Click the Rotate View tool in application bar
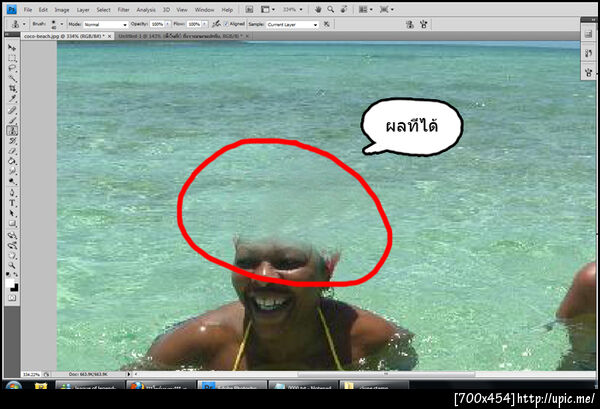600x409 pixels. point(344,9)
